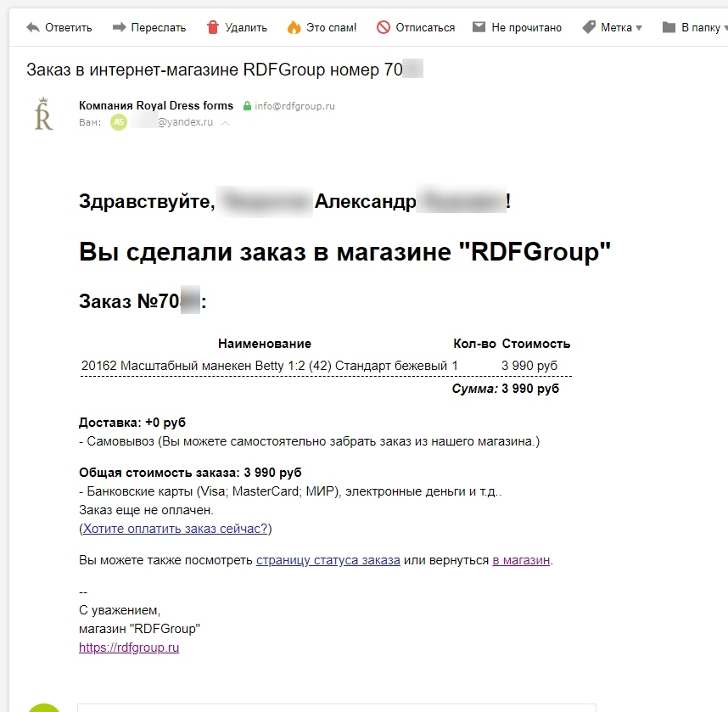The image size is (728, 712).
Task: Click Отписаться to unsubscribe
Action: tap(425, 28)
